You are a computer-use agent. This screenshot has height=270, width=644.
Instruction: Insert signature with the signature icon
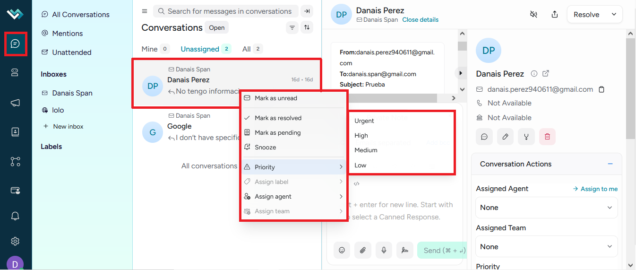click(x=405, y=250)
